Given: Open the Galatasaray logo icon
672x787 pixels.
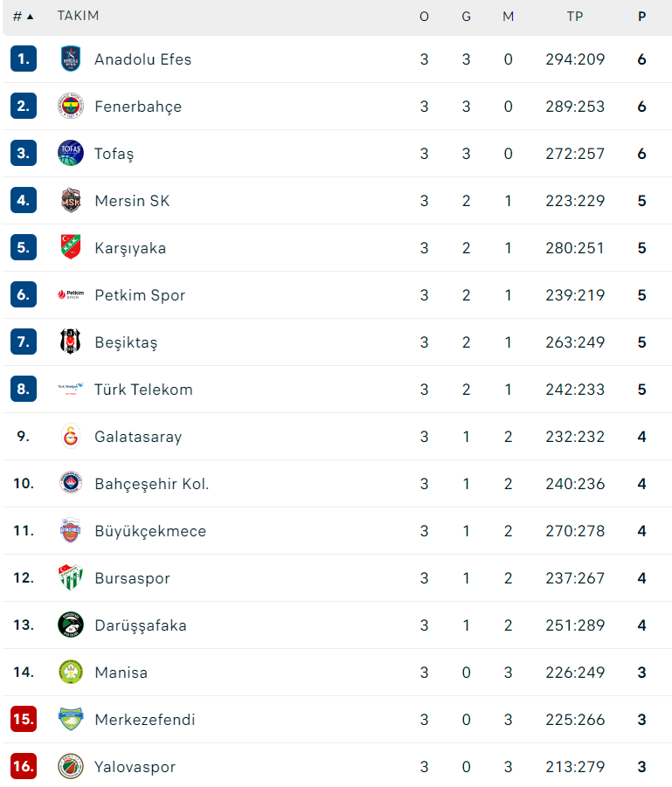Looking at the screenshot, I should [x=71, y=437].
